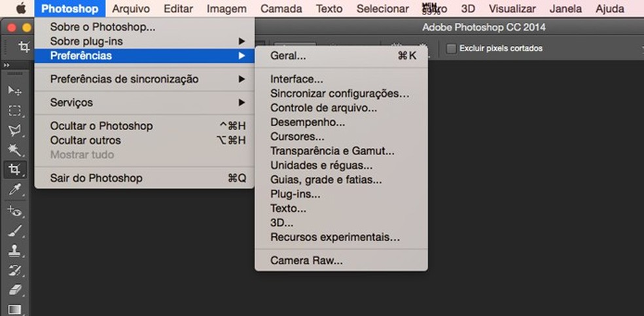This screenshot has height=316, width=644.
Task: Click Ocultar outros
Action: click(x=86, y=140)
